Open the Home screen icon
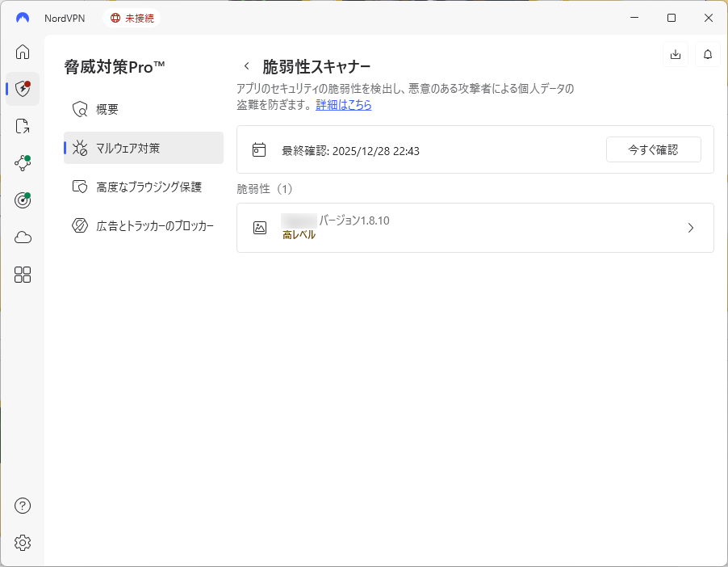Screen dimensions: 728x567 [22, 52]
